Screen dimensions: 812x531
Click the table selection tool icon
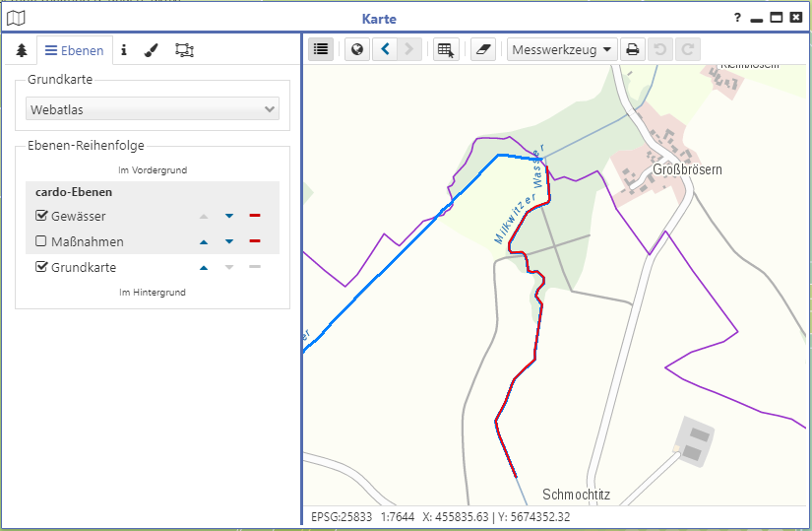446,49
